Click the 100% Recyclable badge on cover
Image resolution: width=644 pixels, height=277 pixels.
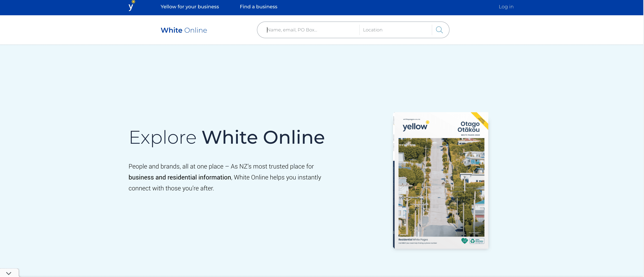click(477, 241)
